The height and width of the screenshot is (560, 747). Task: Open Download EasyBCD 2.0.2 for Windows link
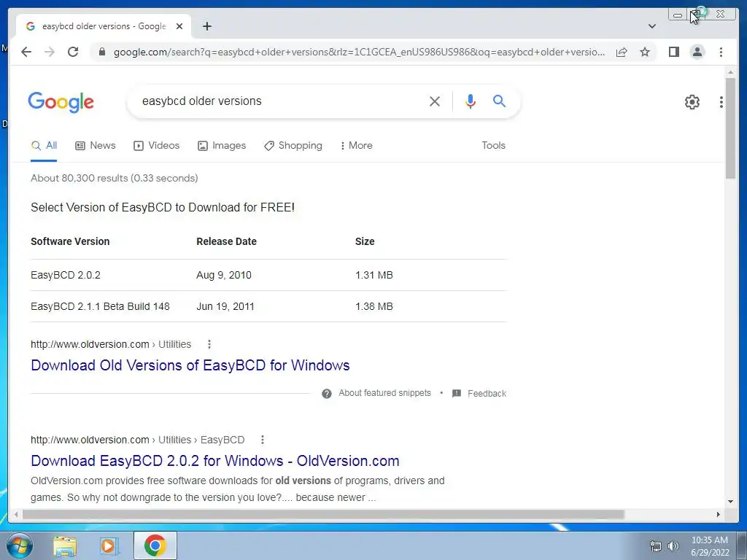(215, 461)
